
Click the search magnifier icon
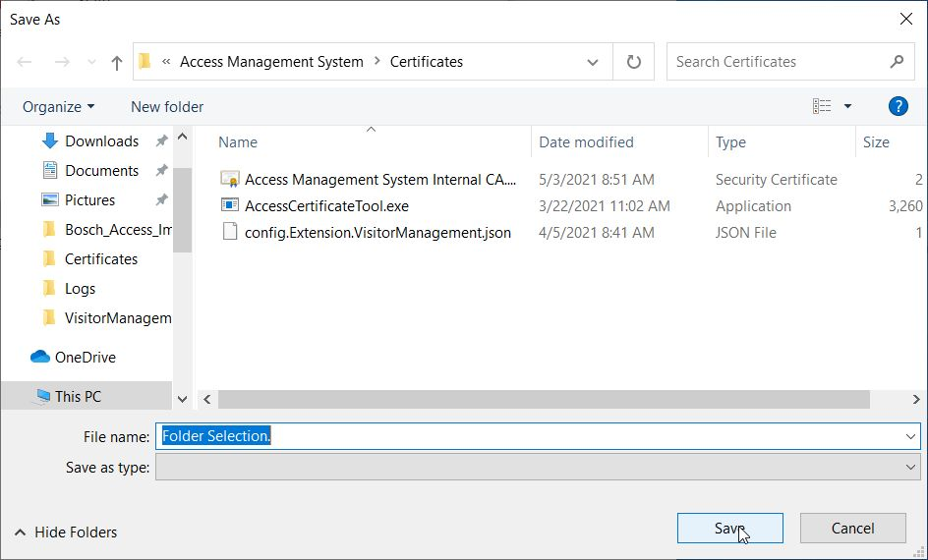click(x=897, y=61)
